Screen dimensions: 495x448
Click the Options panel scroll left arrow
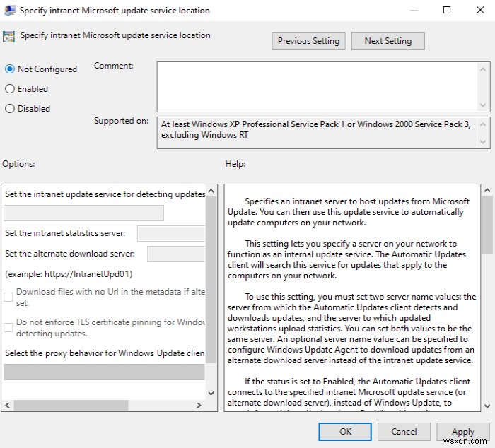[8, 405]
